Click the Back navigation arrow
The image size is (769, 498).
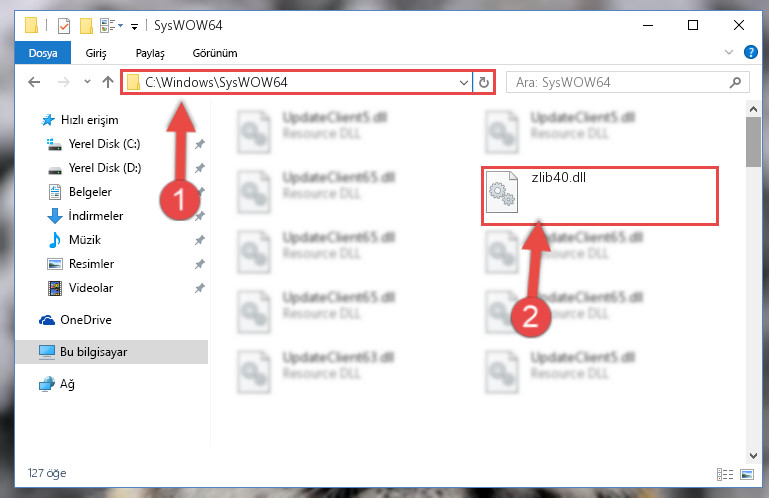click(34, 82)
